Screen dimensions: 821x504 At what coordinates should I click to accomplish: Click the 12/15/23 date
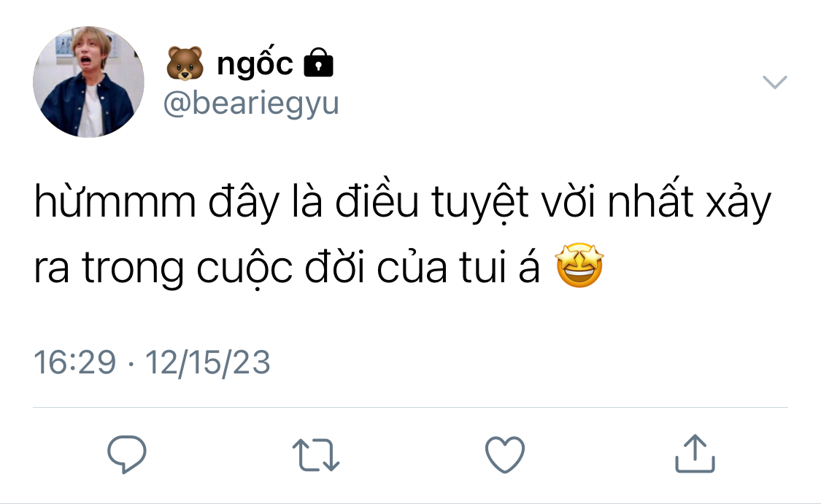tap(208, 363)
